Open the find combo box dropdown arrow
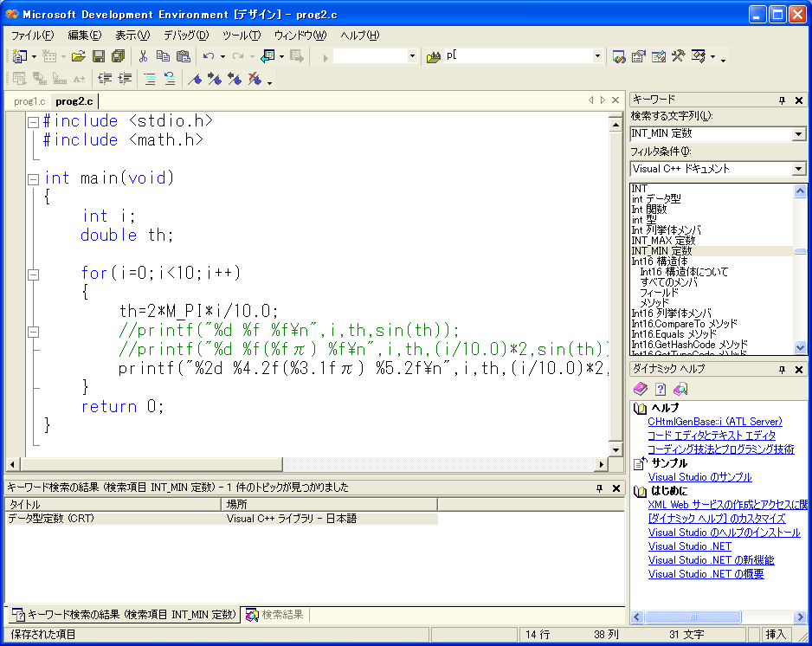Screen dimensions: 812x646 click(597, 55)
